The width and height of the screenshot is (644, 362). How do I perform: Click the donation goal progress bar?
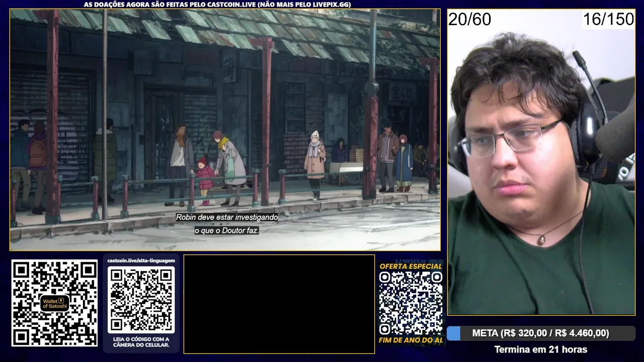tap(541, 333)
